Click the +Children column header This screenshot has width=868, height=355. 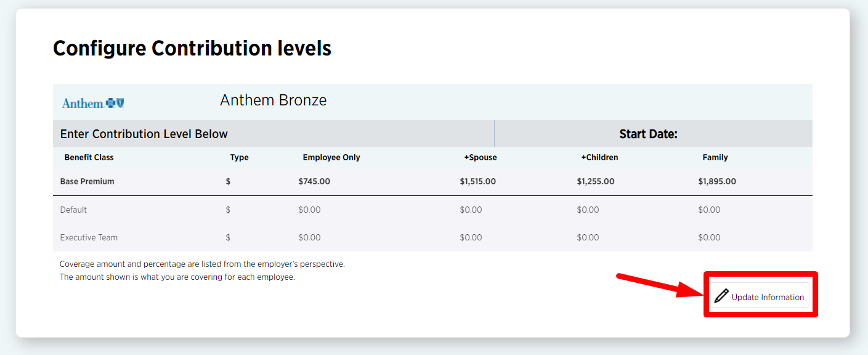pyautogui.click(x=599, y=157)
